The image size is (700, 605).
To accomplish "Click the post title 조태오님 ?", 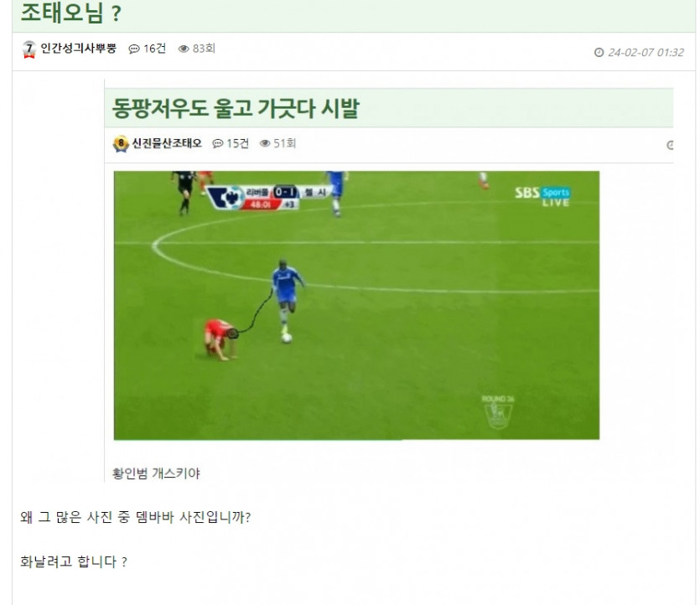I will tap(71, 13).
